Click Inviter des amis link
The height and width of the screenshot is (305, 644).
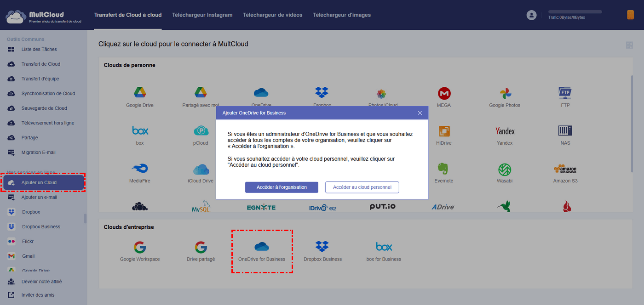point(38,295)
